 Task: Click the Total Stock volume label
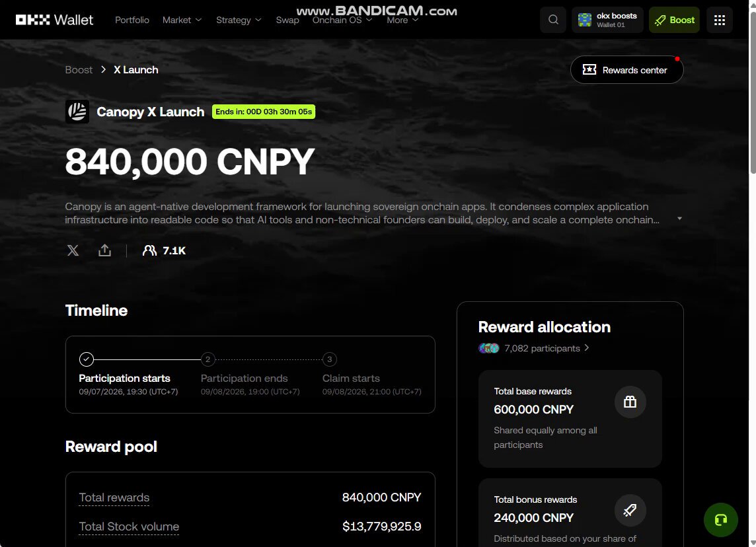tap(129, 527)
